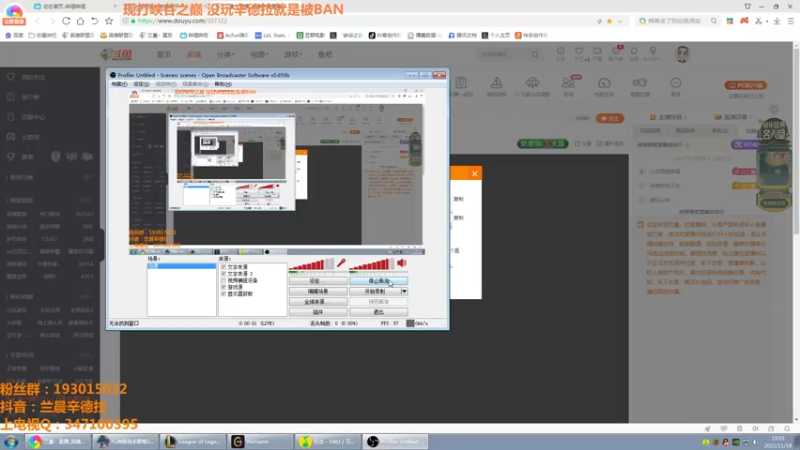
Task: Click the browser address bar URL
Action: [182, 21]
